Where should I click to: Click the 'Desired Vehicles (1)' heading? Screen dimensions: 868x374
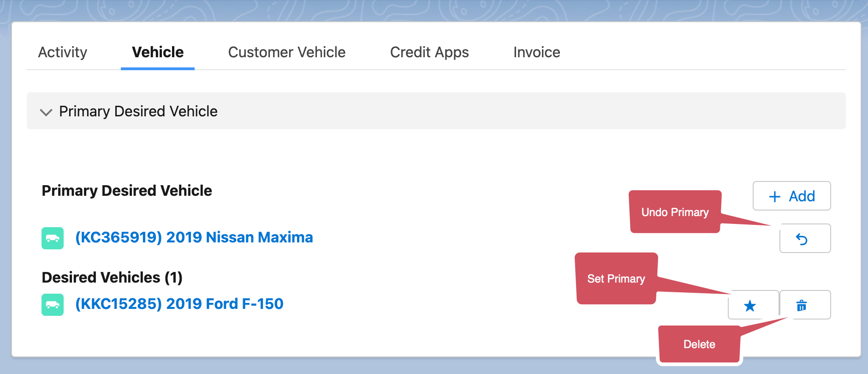(112, 277)
